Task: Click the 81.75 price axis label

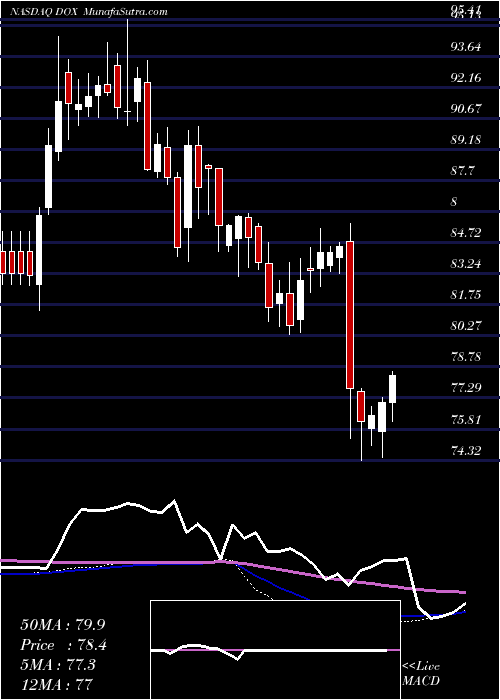Action: (x=466, y=295)
